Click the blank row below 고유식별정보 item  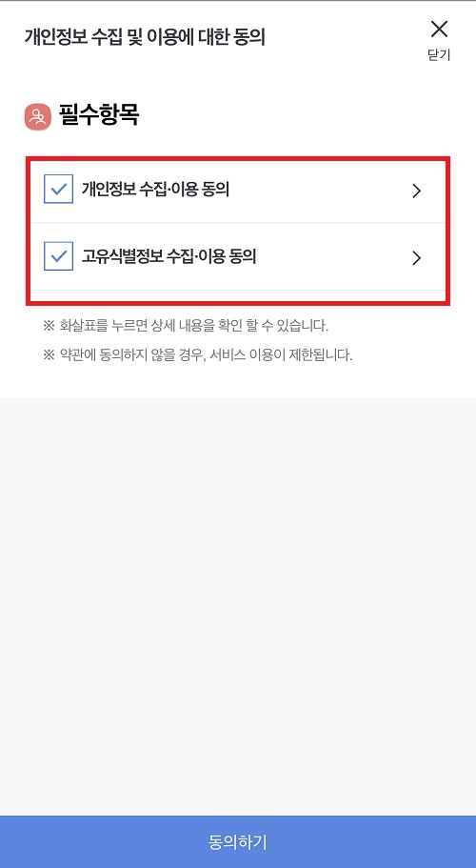[x=238, y=295]
